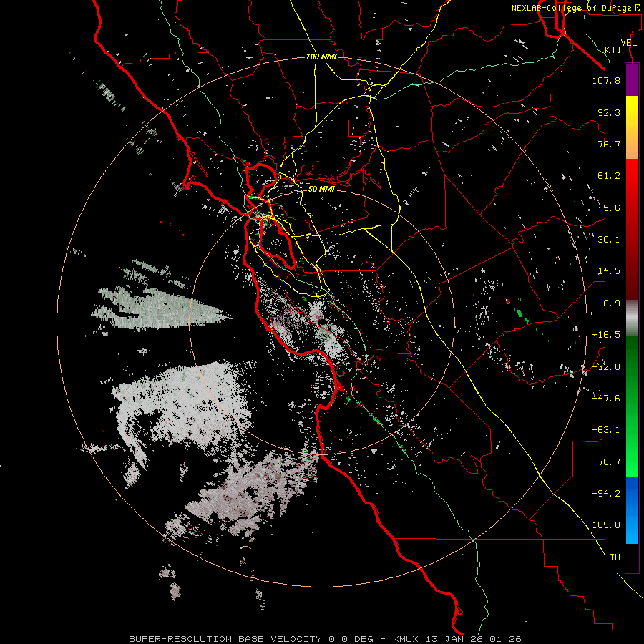This screenshot has height=644, width=644.
Task: Click the -47.6 legend value
Action: point(606,399)
